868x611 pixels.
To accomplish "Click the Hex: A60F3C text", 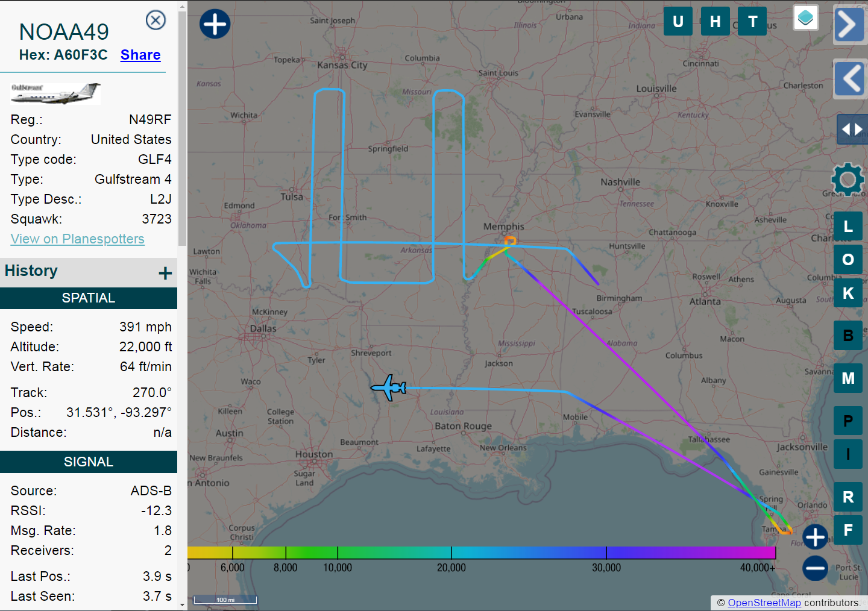I will [x=63, y=55].
